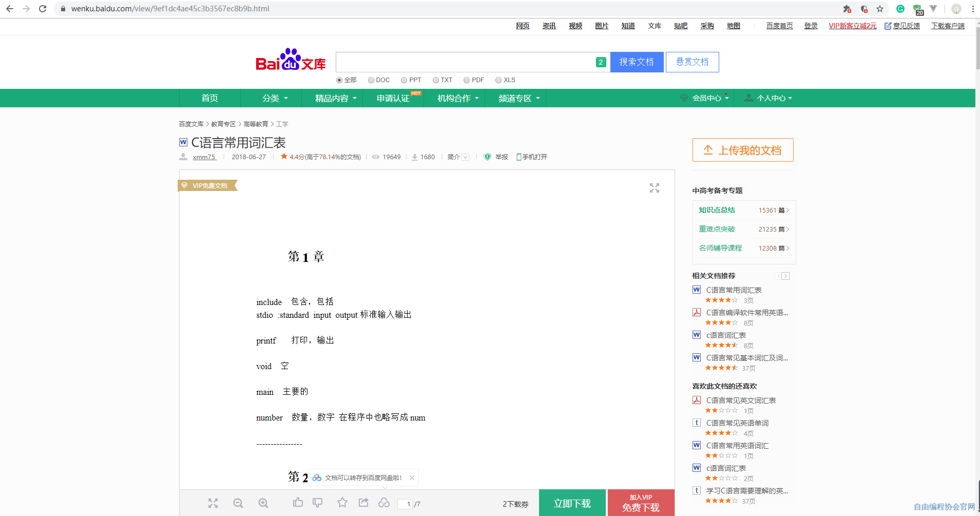This screenshot has width=980, height=516.
Task: Select the PPT file type radio
Action: pyautogui.click(x=404, y=80)
